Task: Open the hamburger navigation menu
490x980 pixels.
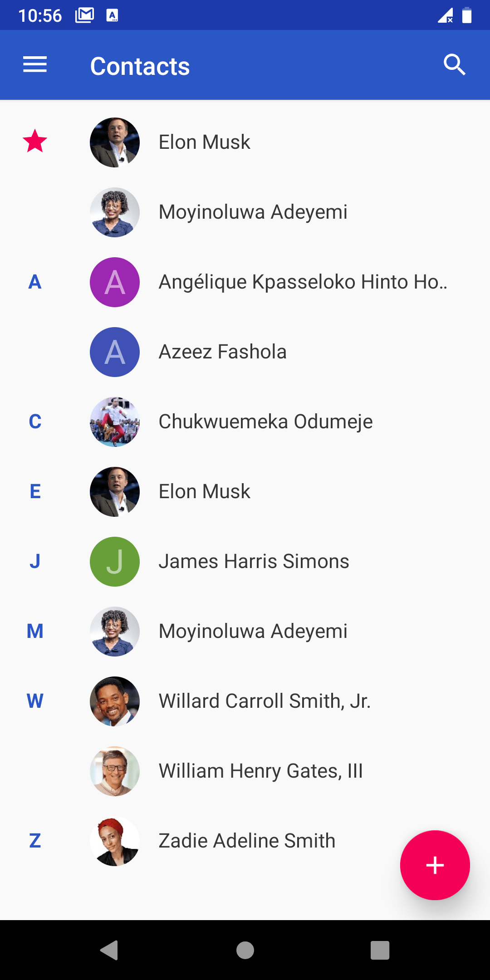Action: coord(35,65)
